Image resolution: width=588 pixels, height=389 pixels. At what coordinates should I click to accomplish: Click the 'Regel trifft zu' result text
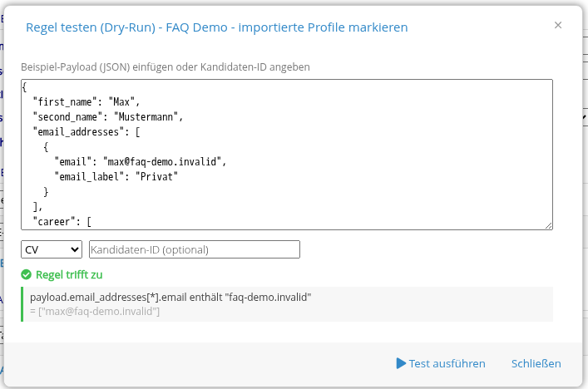click(69, 274)
